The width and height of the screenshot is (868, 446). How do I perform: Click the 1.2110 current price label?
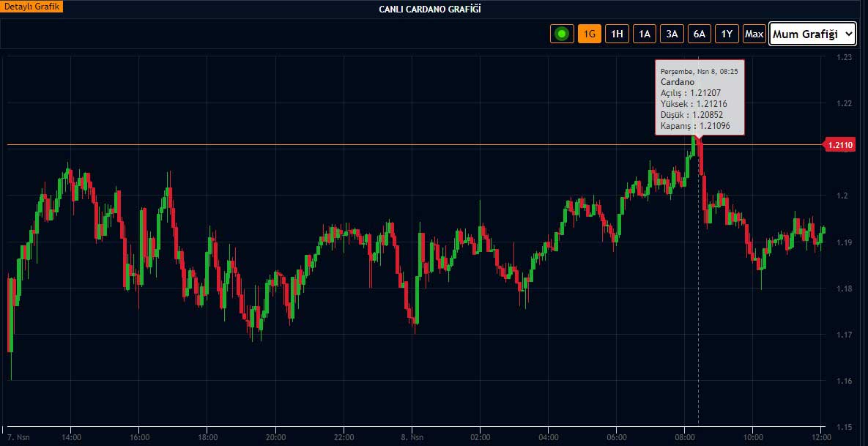[840, 145]
